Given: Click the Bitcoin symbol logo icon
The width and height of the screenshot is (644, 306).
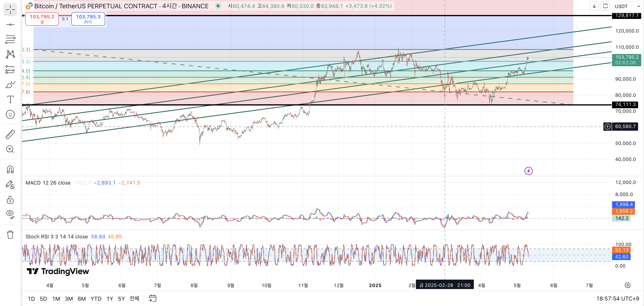Looking at the screenshot, I should pos(29,6).
